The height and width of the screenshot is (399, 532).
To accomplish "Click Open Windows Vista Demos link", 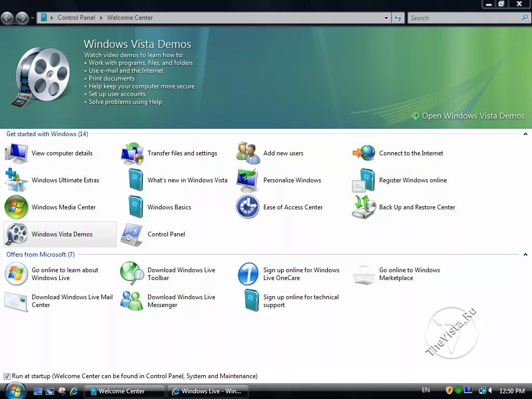I will coord(468,116).
